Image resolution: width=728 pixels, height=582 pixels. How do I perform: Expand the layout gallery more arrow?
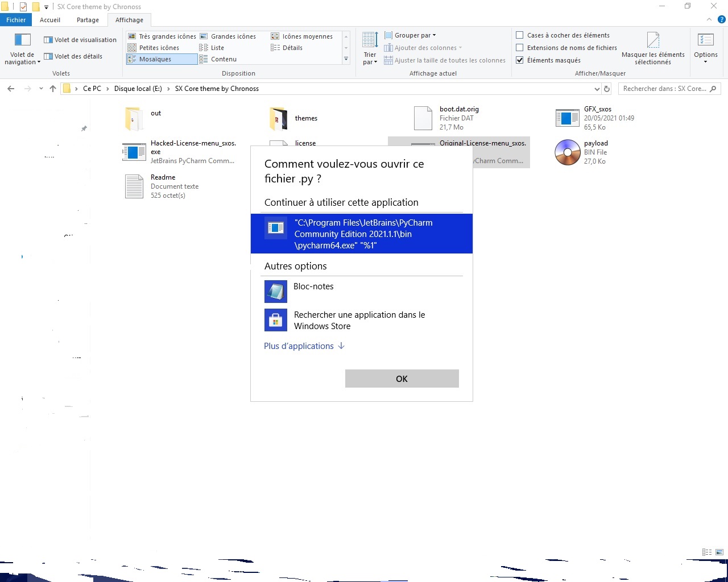point(346,59)
